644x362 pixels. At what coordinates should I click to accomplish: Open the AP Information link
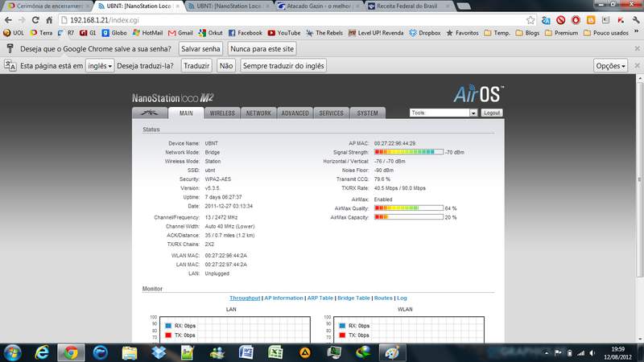point(284,298)
